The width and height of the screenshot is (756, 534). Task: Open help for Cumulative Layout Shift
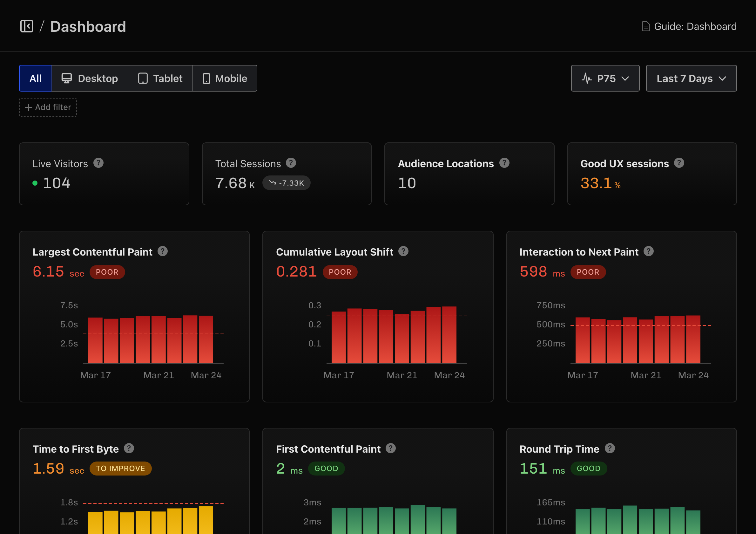(x=404, y=251)
